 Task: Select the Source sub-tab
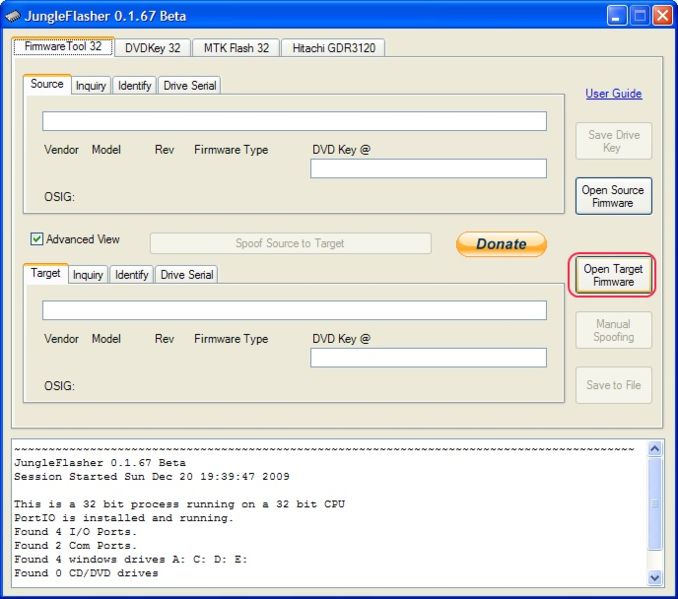pos(47,84)
